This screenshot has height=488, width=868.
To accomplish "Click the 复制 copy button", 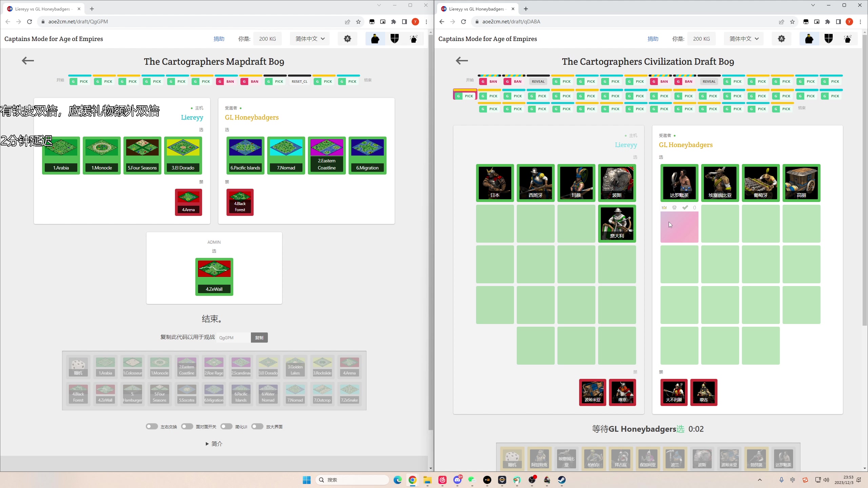I will (x=259, y=338).
